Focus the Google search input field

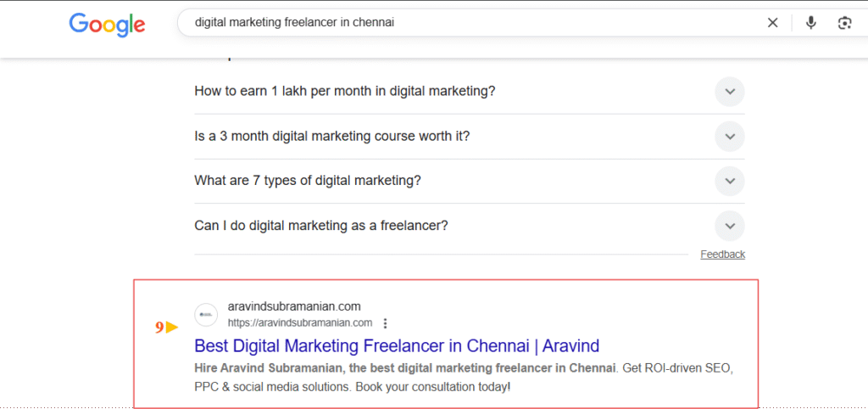(x=466, y=23)
